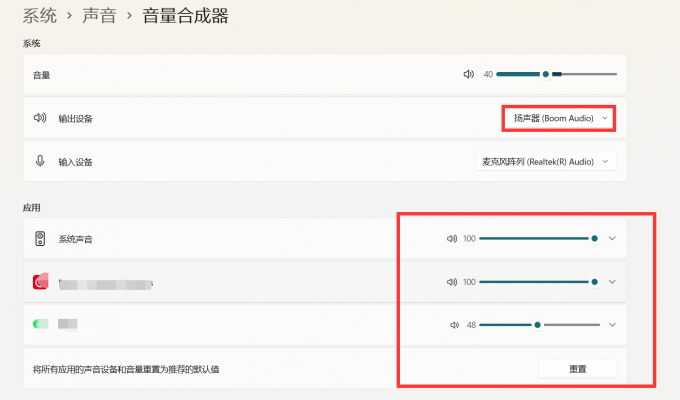This screenshot has height=400, width=680.
Task: Go to 声音 in the breadcrumb
Action: (x=99, y=16)
